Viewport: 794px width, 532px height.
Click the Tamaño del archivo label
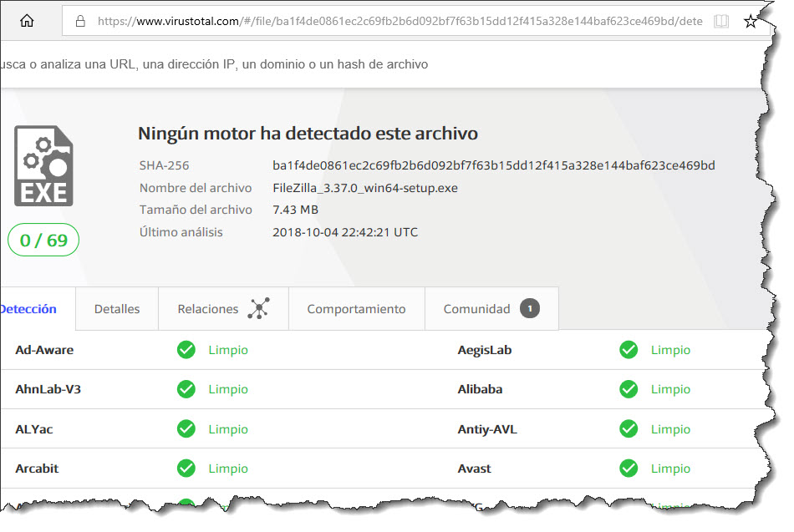[196, 210]
